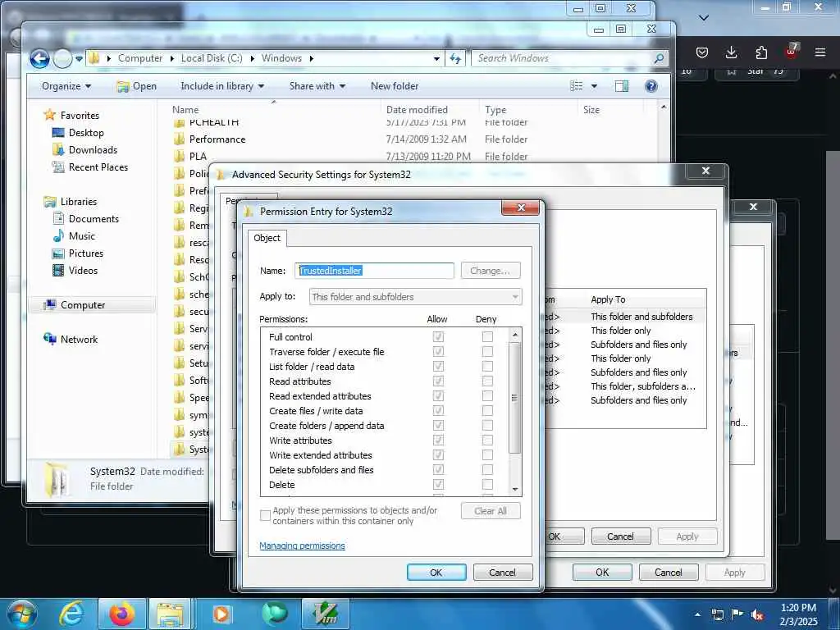
Task: Open the Vim taskbar icon
Action: click(x=325, y=614)
